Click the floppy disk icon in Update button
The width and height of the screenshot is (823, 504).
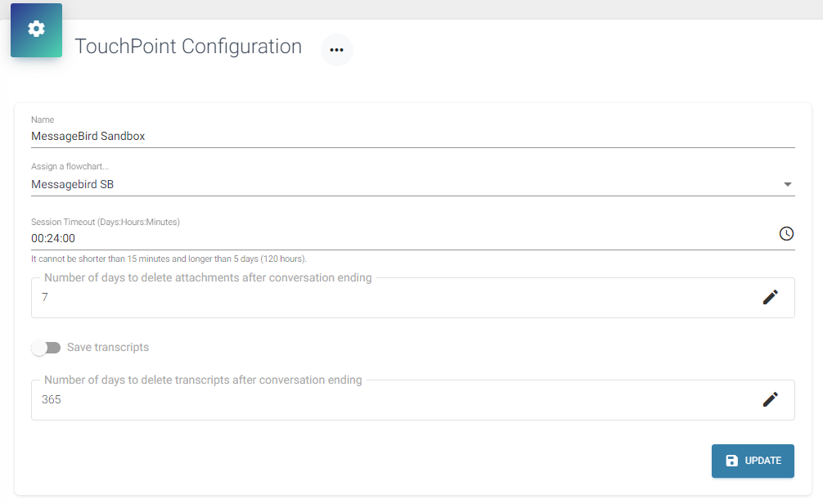(732, 461)
